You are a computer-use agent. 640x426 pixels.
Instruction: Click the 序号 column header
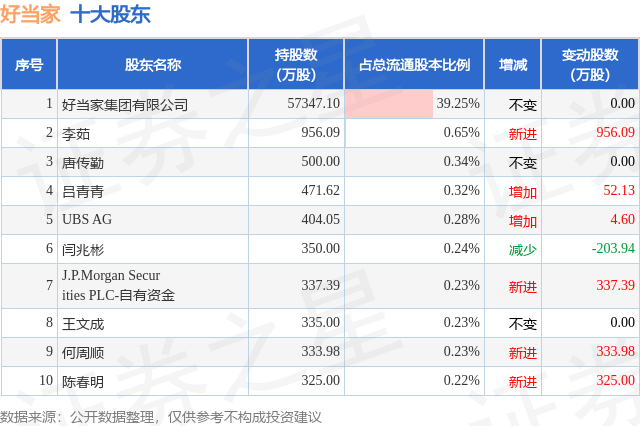click(x=29, y=65)
